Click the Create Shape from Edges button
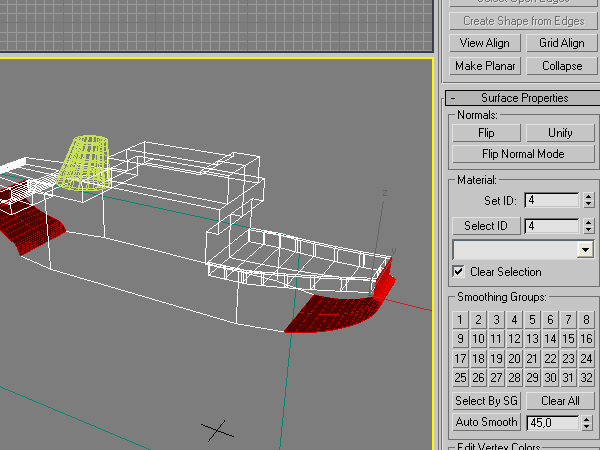This screenshot has width=600, height=450. pos(523,21)
